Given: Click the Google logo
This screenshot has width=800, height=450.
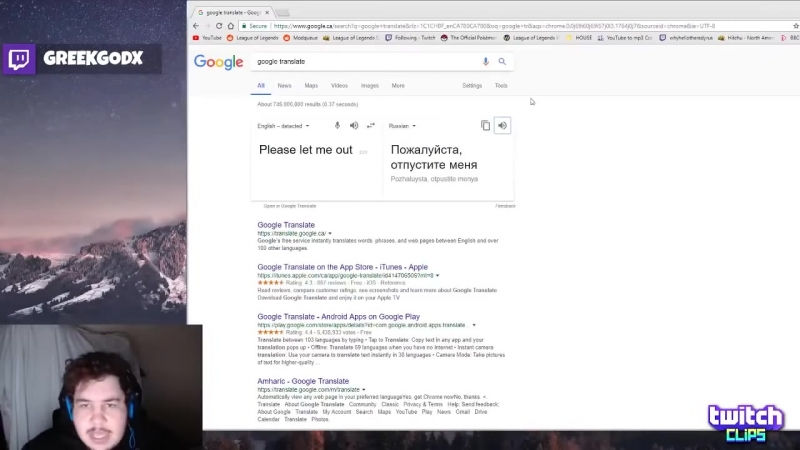Looking at the screenshot, I should (x=218, y=62).
